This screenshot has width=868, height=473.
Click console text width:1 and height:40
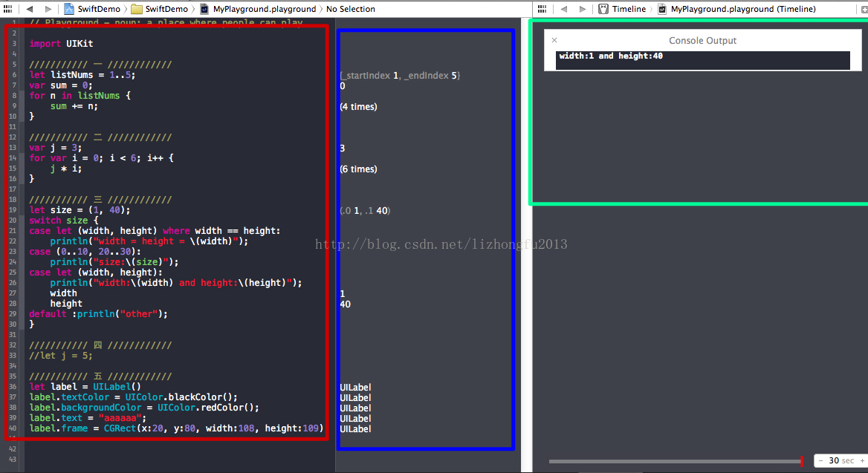click(x=611, y=56)
